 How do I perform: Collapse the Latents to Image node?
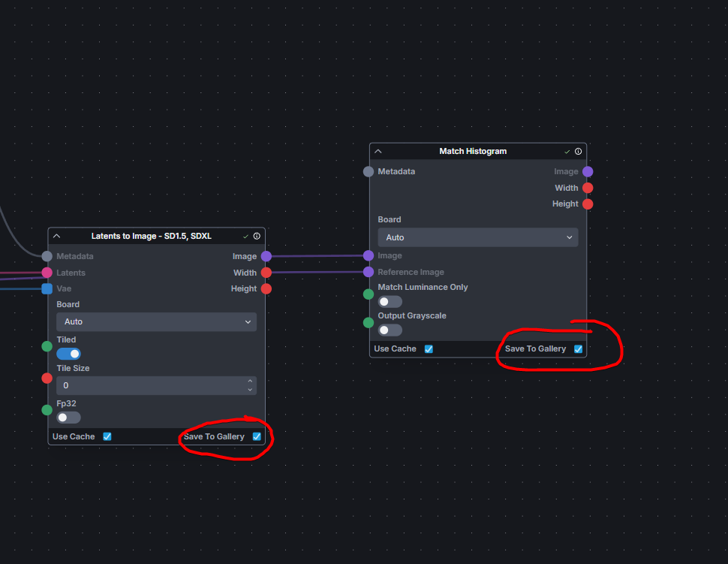[57, 236]
